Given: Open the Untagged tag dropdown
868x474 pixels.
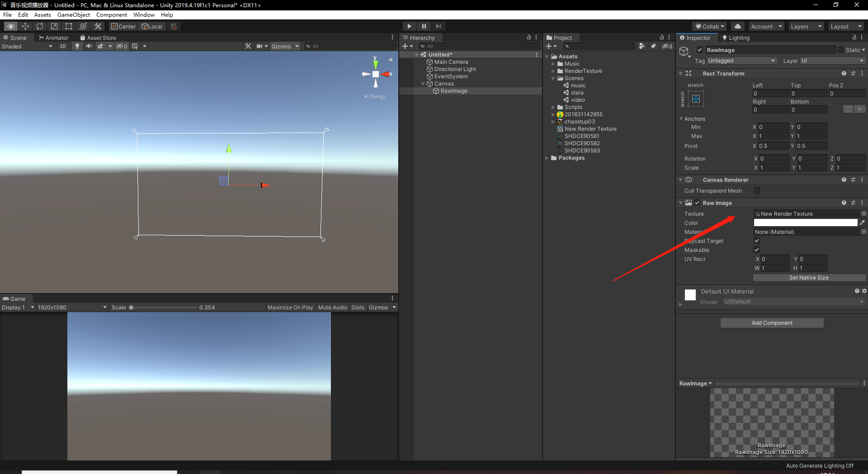Looking at the screenshot, I should tap(741, 60).
